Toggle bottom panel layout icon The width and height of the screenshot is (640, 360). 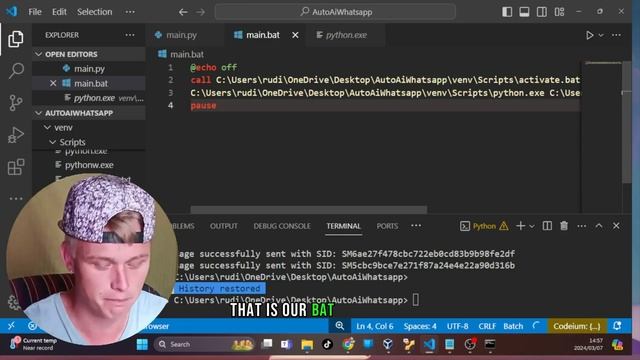point(524,12)
